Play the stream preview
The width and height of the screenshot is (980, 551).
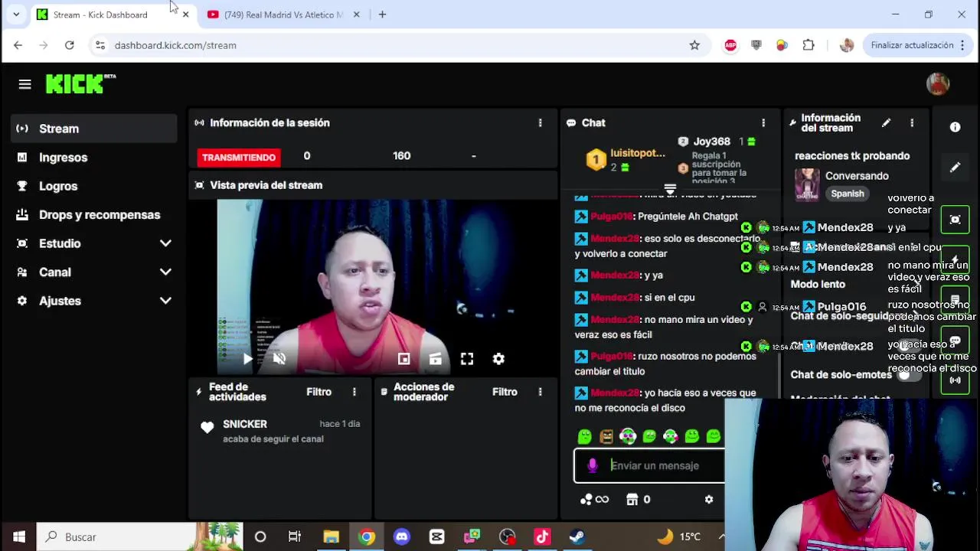click(x=247, y=359)
